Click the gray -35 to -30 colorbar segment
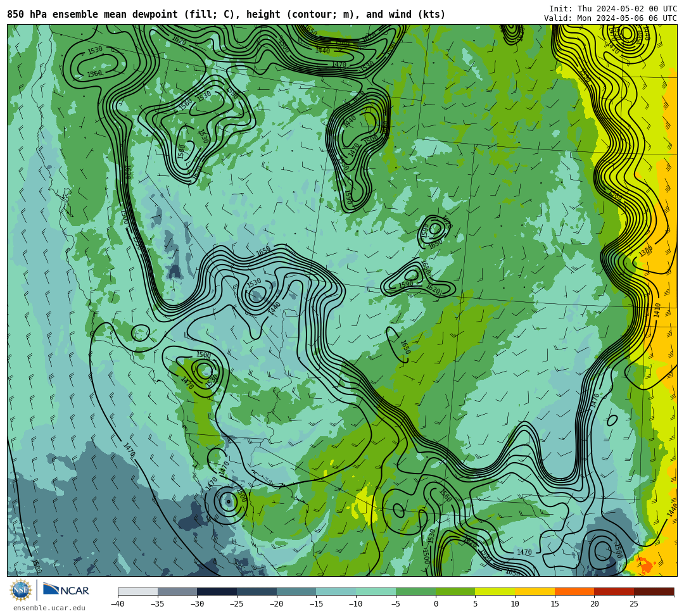The height and width of the screenshot is (616, 684). 177,591
